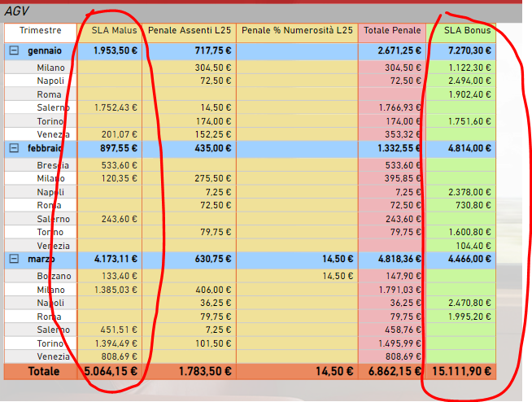Click the 133,40 € Bolzano malus cell
Viewport: 532px width, 402px height.
click(120, 276)
